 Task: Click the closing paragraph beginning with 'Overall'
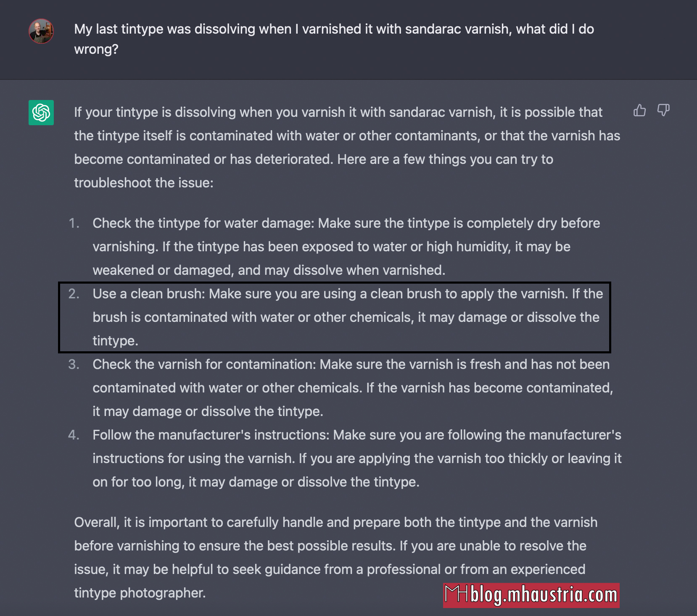coord(336,558)
